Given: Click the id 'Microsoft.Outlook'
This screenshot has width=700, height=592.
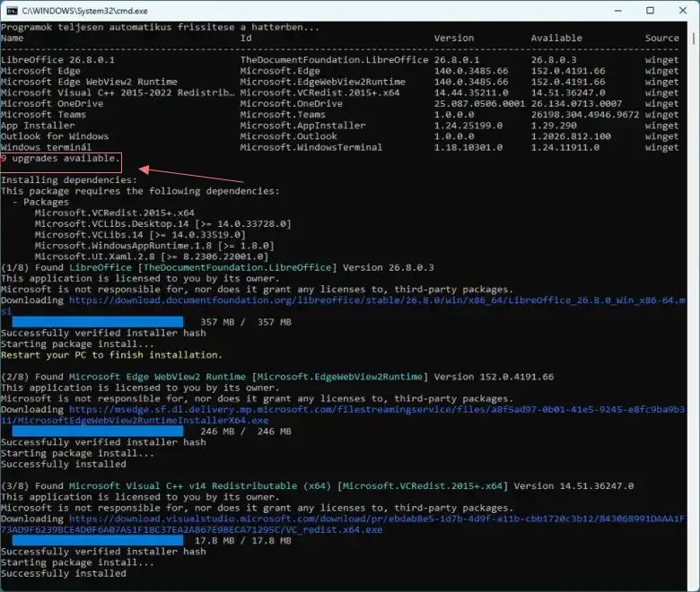Looking at the screenshot, I should click(289, 136).
